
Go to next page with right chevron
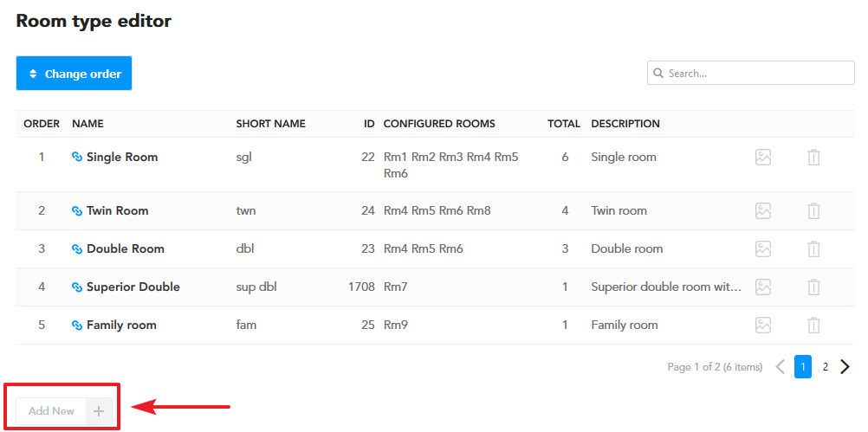pos(845,367)
